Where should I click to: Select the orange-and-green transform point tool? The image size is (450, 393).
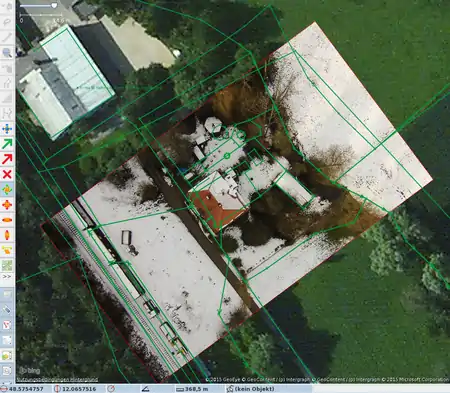[x=7, y=190]
